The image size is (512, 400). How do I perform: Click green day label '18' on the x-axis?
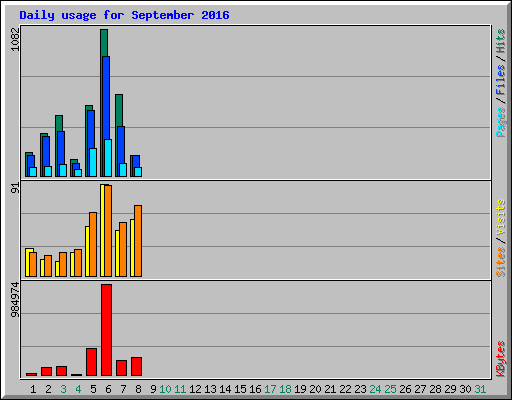tap(285, 389)
